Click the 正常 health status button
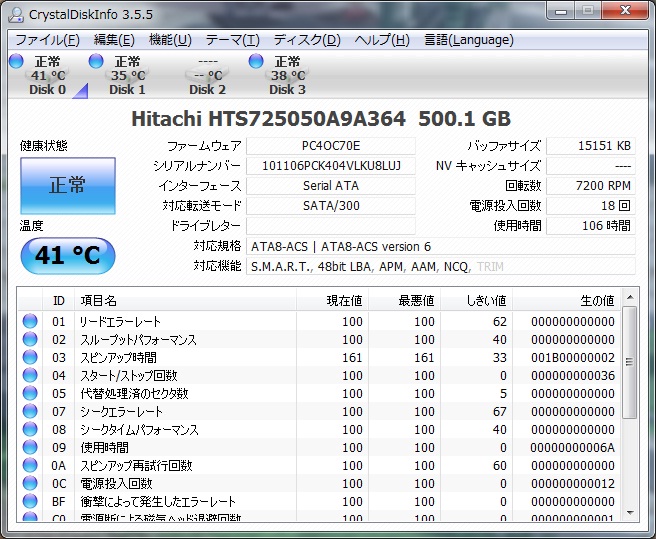This screenshot has height=539, width=656. tap(68, 185)
